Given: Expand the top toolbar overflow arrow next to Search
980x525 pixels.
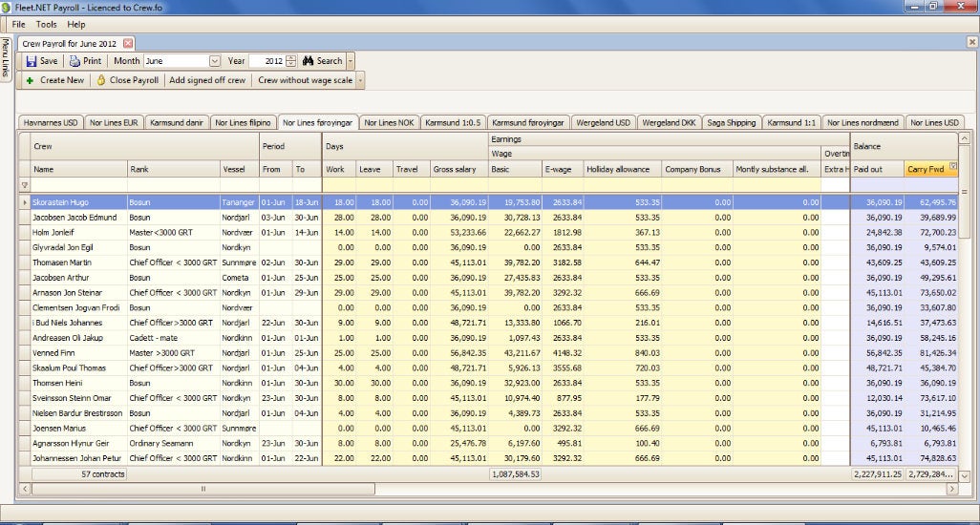Looking at the screenshot, I should point(351,61).
